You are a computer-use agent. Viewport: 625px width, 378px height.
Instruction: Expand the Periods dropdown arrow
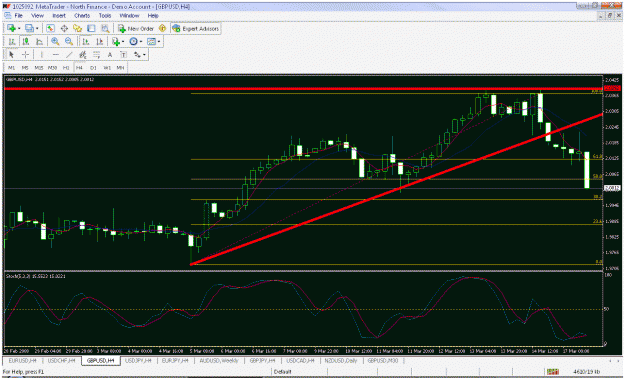[141, 42]
